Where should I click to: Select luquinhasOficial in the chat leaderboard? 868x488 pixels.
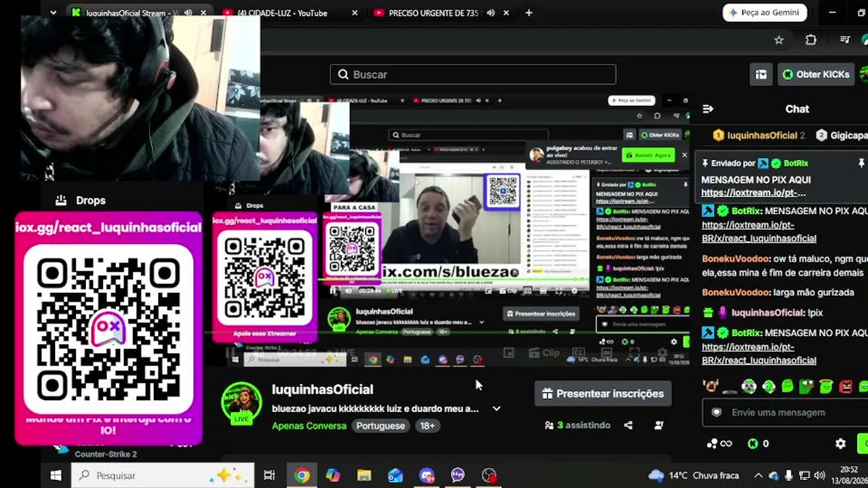pos(758,136)
